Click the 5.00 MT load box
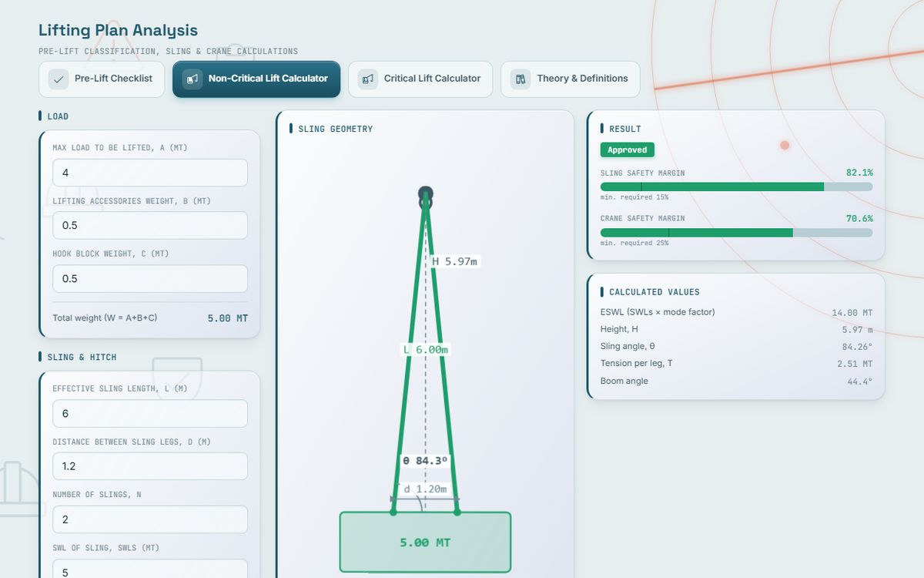 (425, 543)
